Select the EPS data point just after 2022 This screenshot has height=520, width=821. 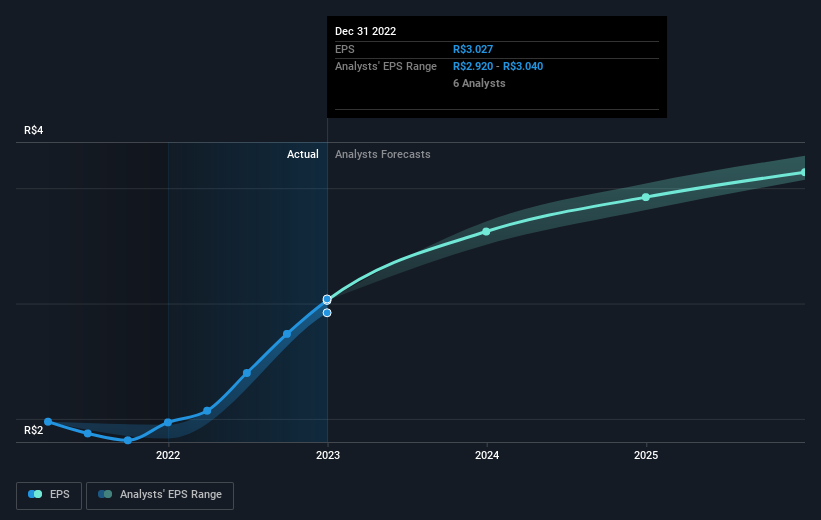coord(207,411)
